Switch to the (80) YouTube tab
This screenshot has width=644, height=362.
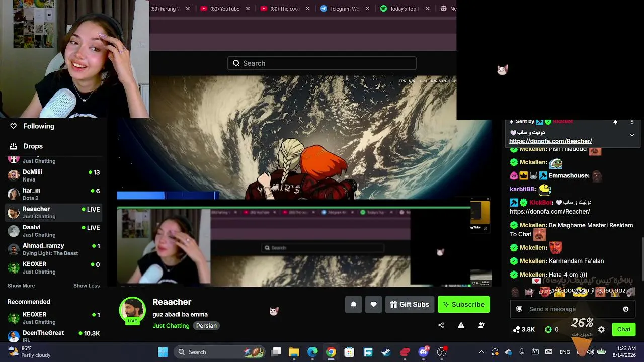(x=225, y=9)
